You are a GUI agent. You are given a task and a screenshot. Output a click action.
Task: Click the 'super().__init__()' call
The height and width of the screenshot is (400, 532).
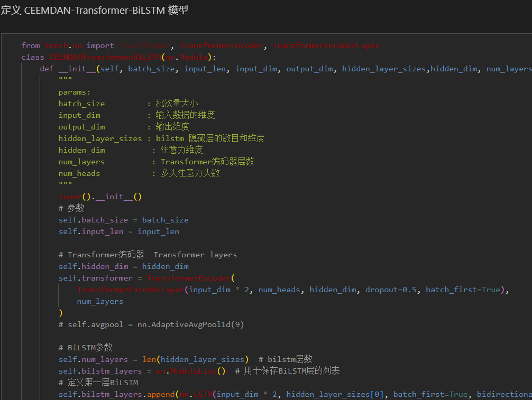click(100, 197)
